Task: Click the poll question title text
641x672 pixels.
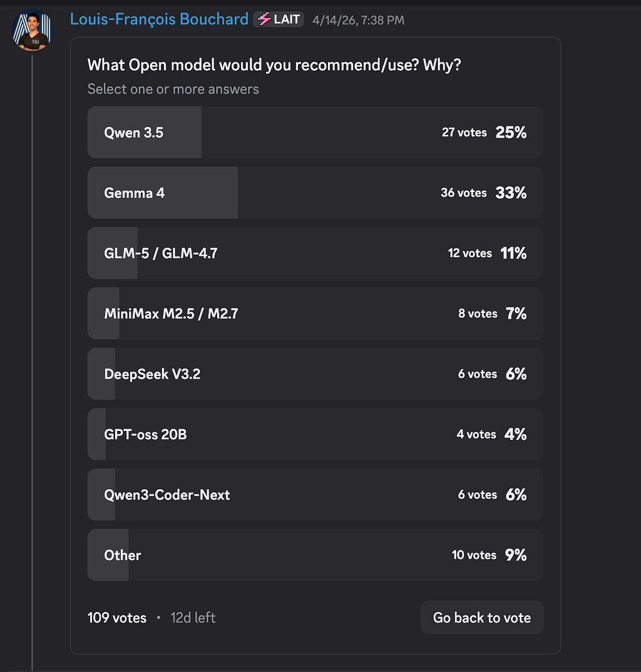Action: [274, 65]
